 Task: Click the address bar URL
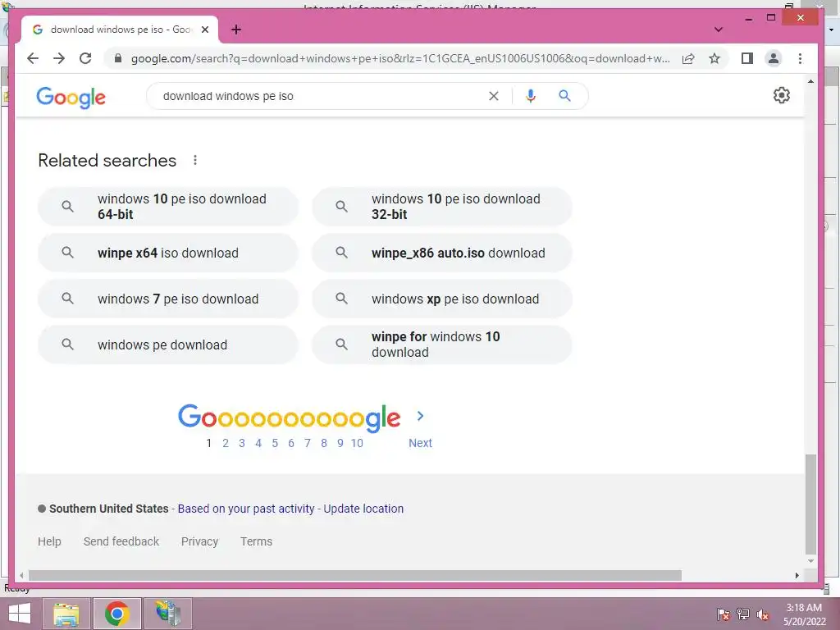(x=400, y=58)
